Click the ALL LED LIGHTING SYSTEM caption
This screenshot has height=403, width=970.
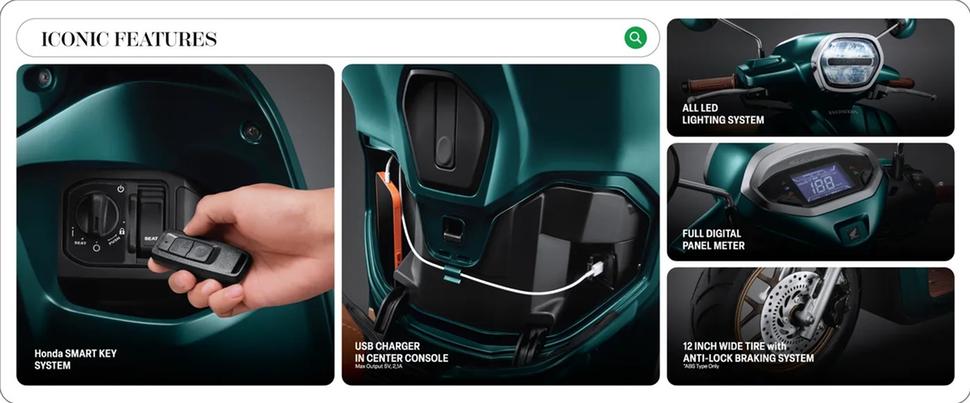point(723,114)
